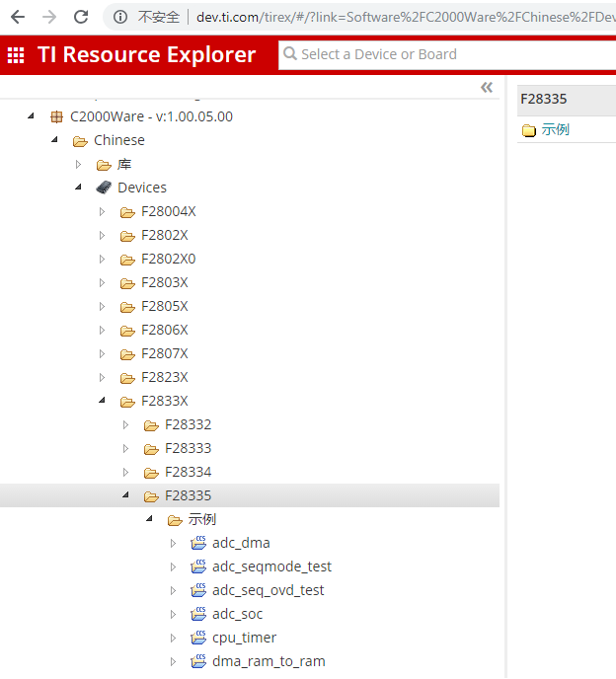This screenshot has height=679, width=616.
Task: Click the yellow 示例 folder icon in right panel
Action: coord(529,130)
